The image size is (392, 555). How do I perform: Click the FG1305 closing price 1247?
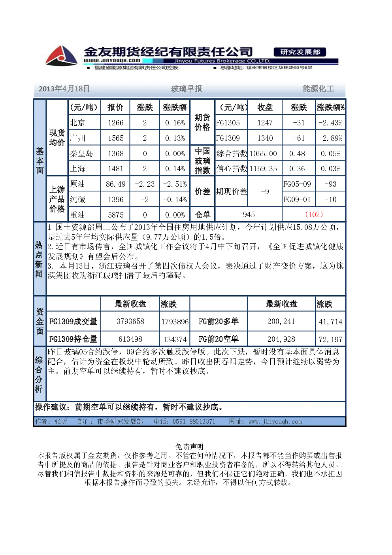[x=265, y=123]
